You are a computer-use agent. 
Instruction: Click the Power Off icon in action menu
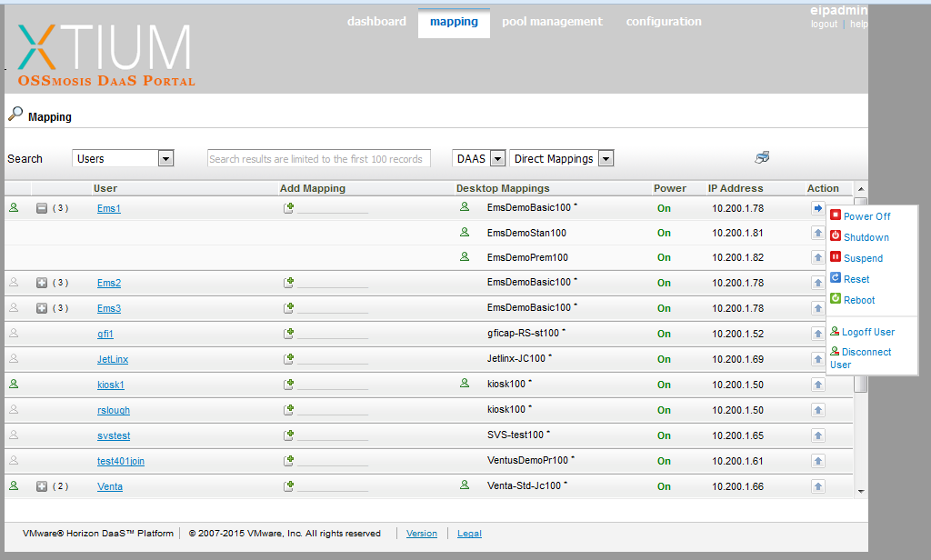coord(836,215)
